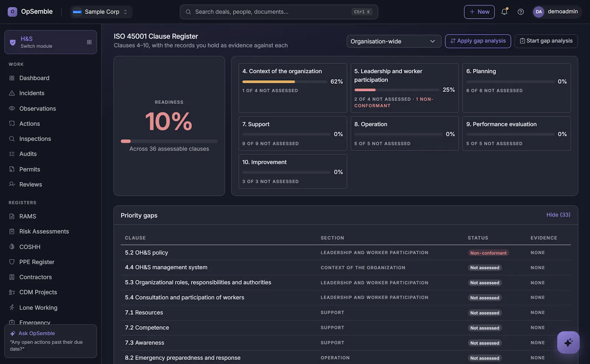Open the 10. Improvement clause card

(292, 171)
